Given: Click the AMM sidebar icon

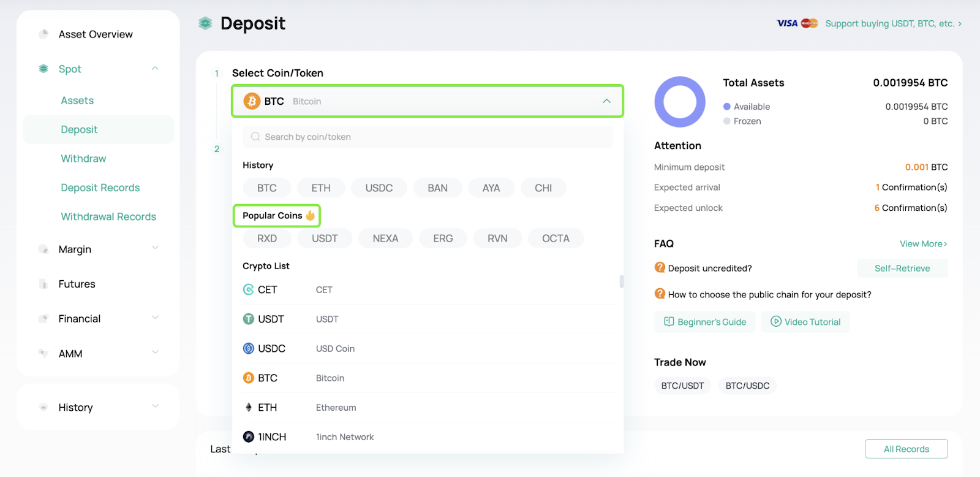Looking at the screenshot, I should (43, 353).
